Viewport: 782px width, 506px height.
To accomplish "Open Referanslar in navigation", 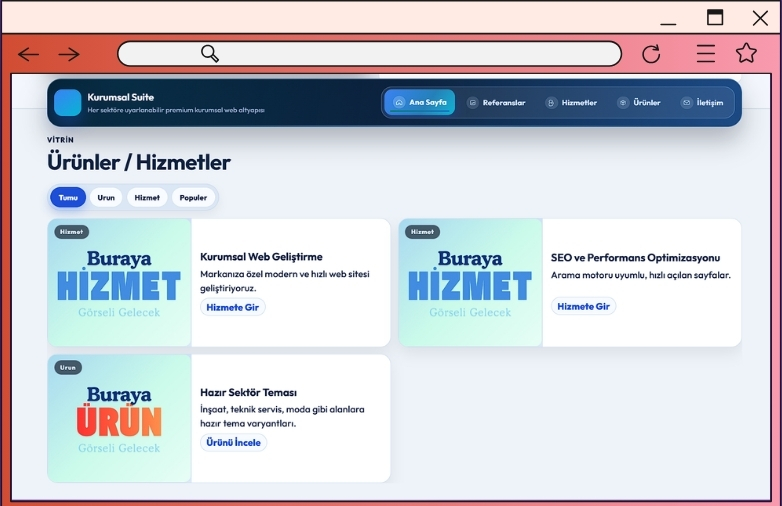I will (496, 102).
